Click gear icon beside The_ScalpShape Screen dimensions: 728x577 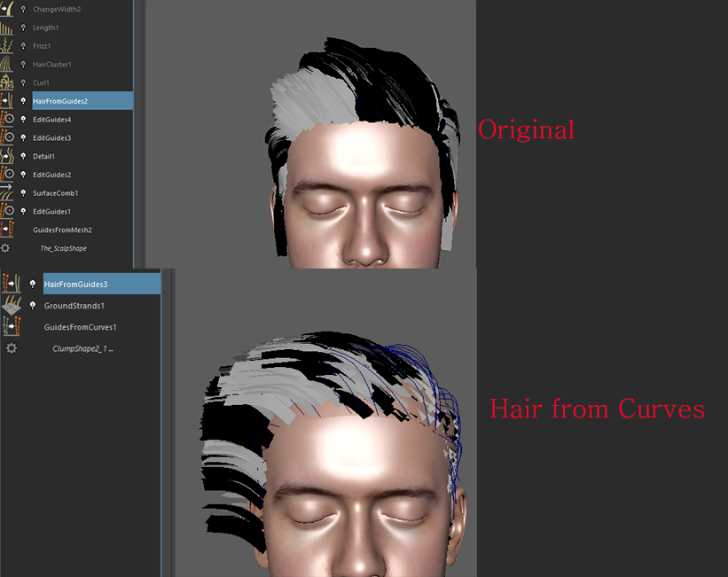pos(5,248)
